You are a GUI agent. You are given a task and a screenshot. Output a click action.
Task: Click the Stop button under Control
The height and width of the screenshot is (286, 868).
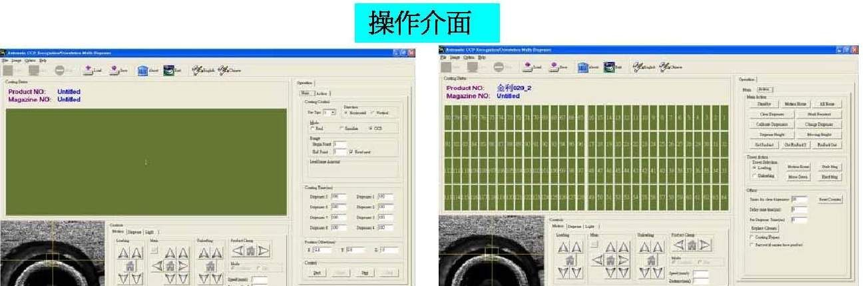(365, 273)
